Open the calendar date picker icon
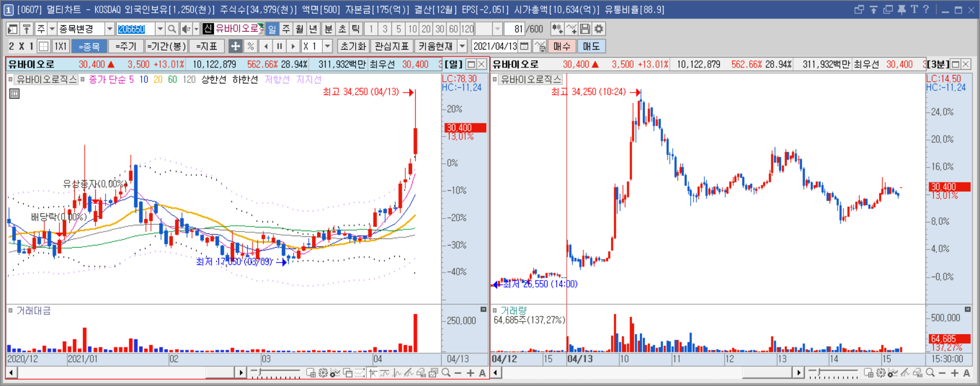The image size is (980, 386). coord(524,46)
